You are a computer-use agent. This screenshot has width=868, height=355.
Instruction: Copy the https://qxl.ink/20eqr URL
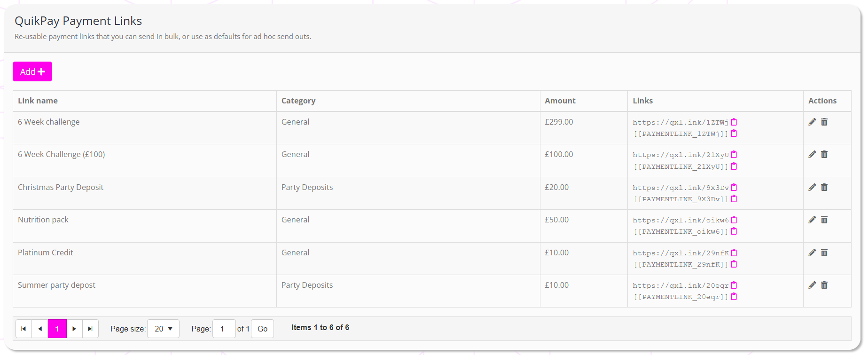(x=734, y=285)
